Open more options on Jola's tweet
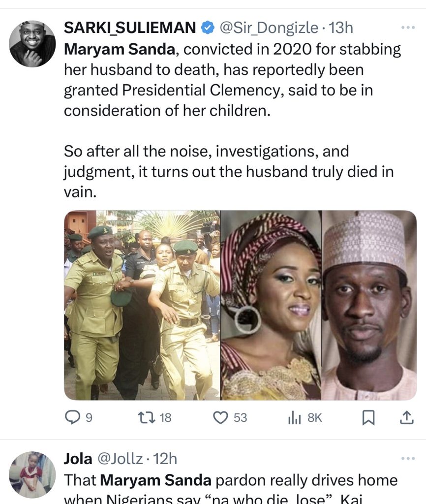Screen dimensions: 426x504 click(x=408, y=459)
